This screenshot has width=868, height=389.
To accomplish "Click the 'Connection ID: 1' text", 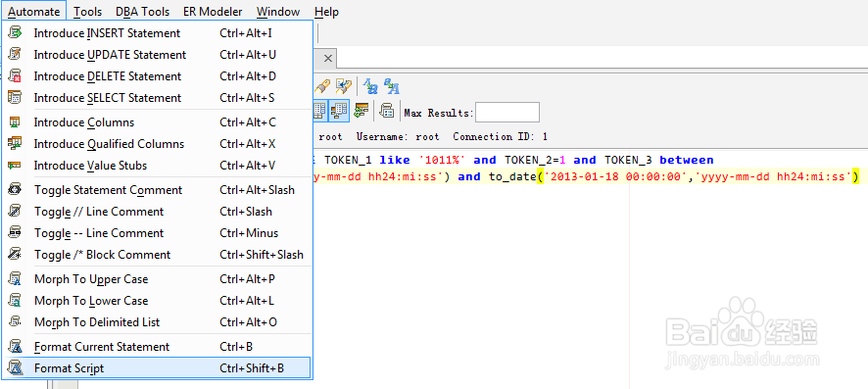I will coord(501,136).
